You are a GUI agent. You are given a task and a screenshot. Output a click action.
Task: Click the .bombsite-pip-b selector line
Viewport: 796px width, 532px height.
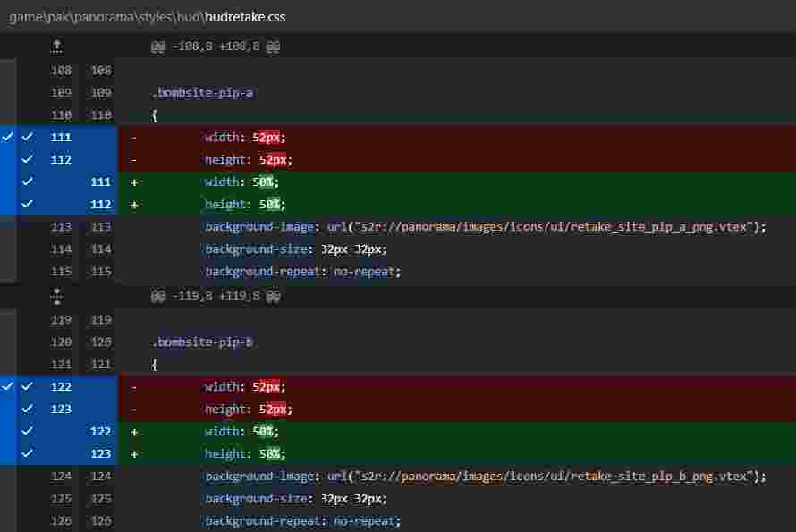tap(202, 342)
